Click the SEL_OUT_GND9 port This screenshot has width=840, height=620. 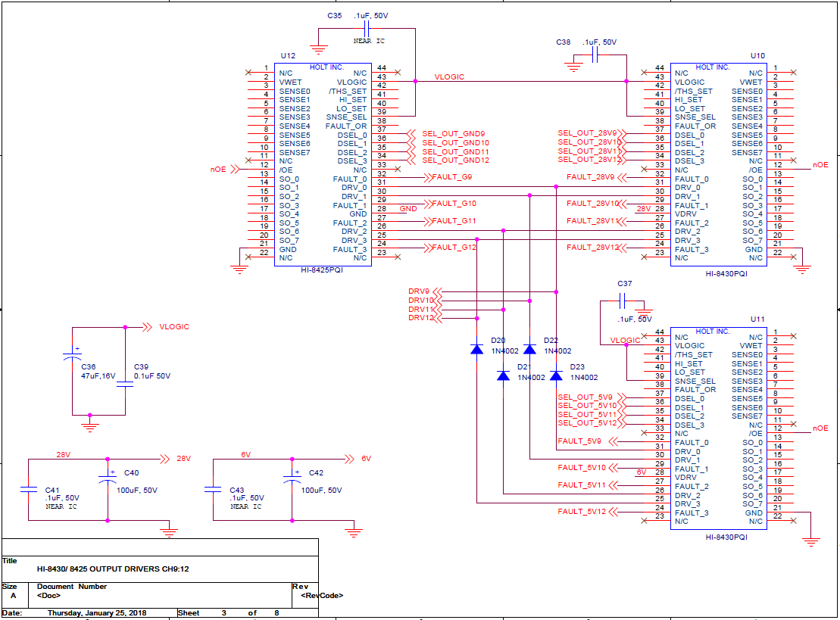point(446,134)
